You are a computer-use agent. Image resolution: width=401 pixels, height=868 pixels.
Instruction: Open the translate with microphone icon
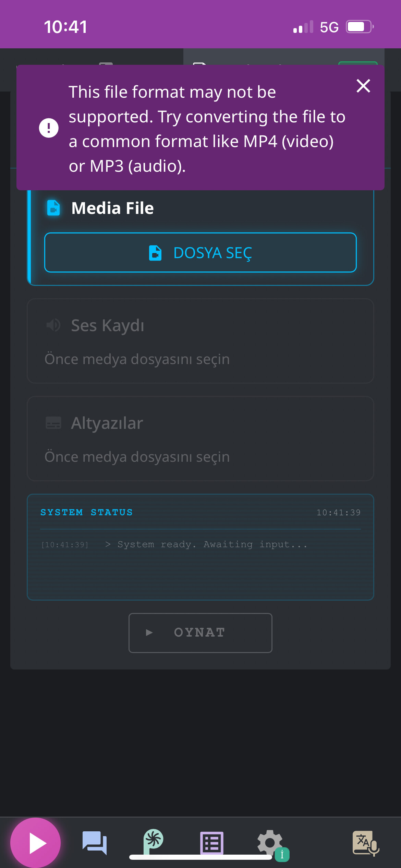365,843
